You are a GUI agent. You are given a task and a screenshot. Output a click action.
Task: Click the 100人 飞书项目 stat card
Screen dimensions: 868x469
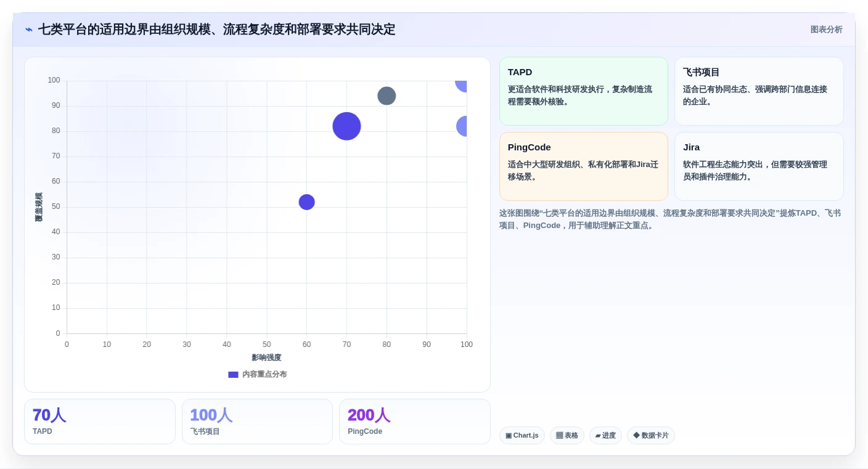257,422
